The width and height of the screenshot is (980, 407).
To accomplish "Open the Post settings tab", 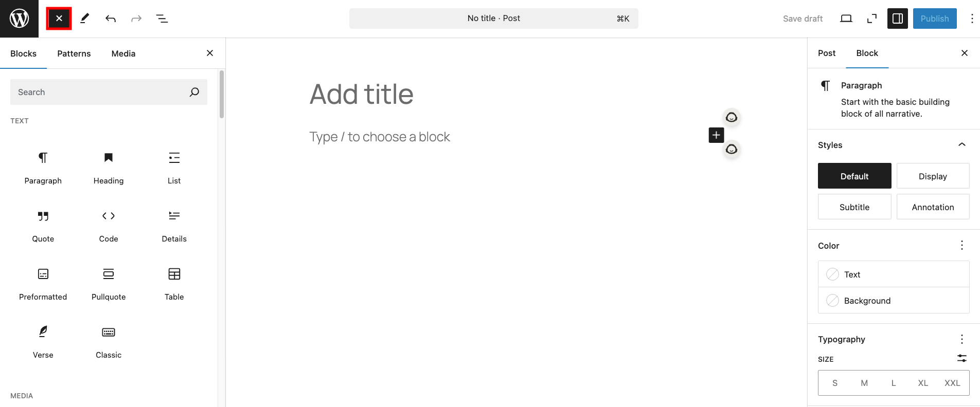I will [826, 53].
